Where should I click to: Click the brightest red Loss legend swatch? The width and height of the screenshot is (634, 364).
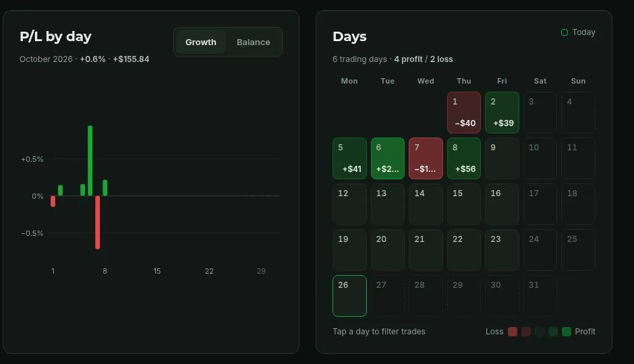coord(513,332)
